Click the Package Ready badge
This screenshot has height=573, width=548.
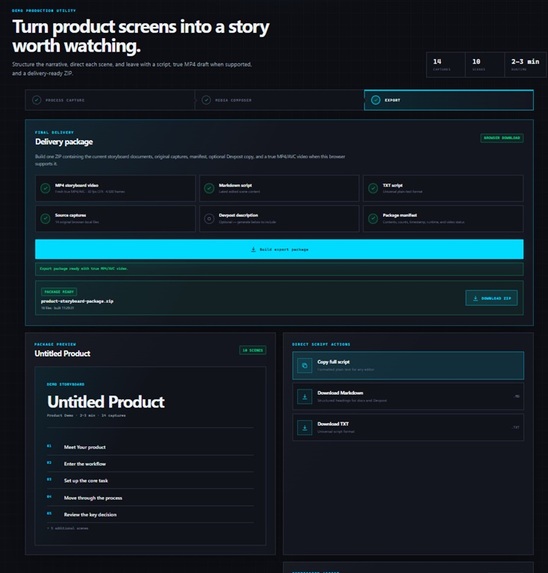pyautogui.click(x=59, y=292)
